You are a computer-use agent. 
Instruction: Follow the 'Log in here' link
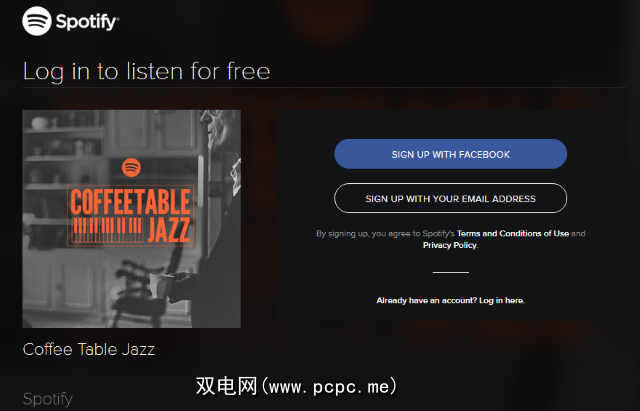[x=502, y=301]
